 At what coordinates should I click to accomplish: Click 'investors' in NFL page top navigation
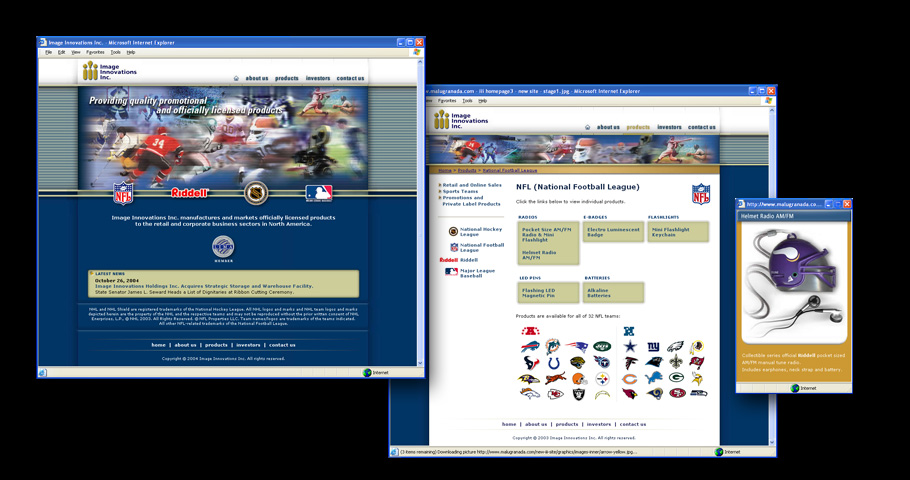669,127
